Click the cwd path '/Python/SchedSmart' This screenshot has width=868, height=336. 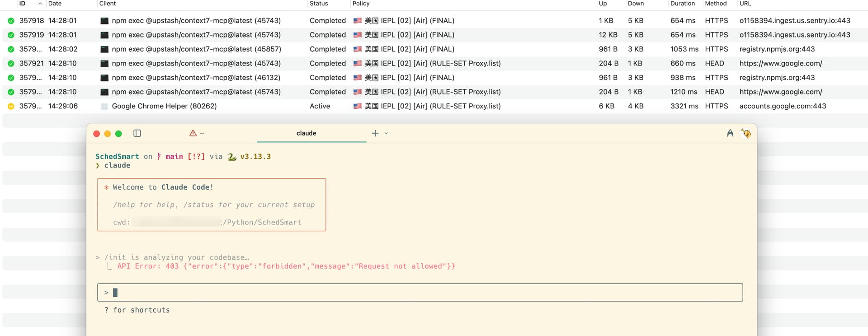pyautogui.click(x=262, y=222)
